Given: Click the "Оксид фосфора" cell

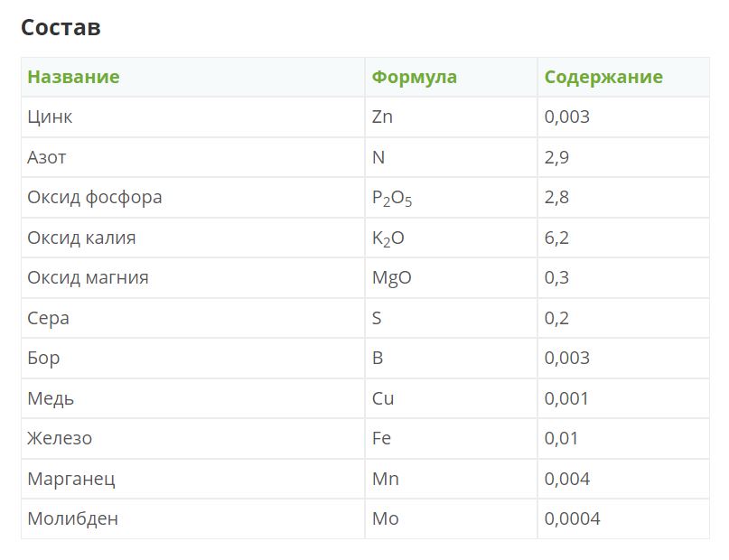Looking at the screenshot, I should pyautogui.click(x=95, y=197).
